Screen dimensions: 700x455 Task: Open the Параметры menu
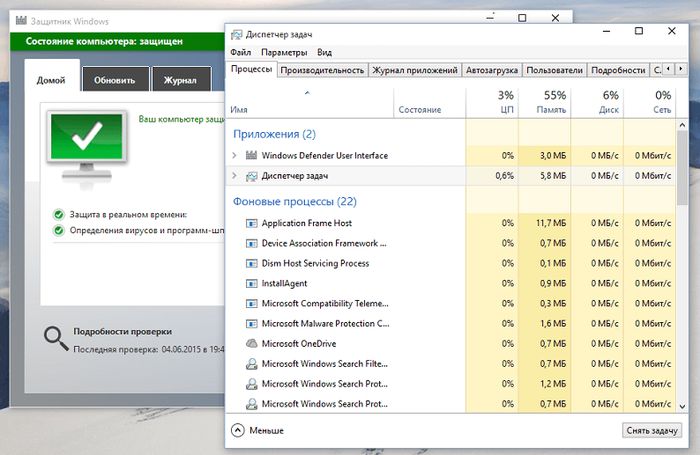[284, 52]
